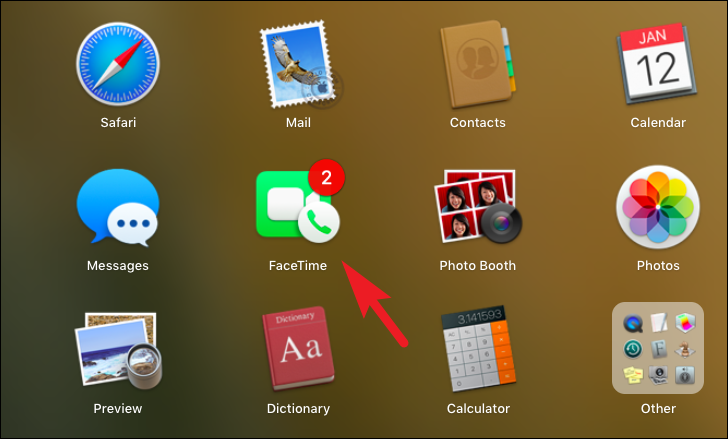Launch Mail via the stamp icon
The width and height of the screenshot is (728, 439).
[x=301, y=65]
